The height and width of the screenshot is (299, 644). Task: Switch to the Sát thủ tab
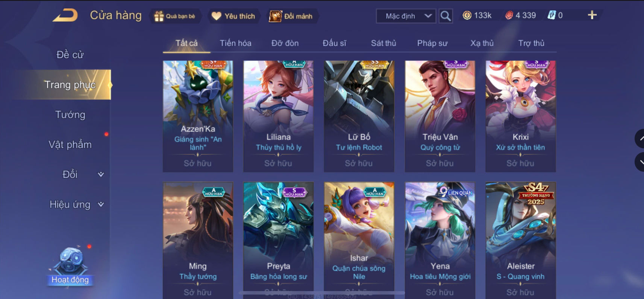click(x=383, y=43)
